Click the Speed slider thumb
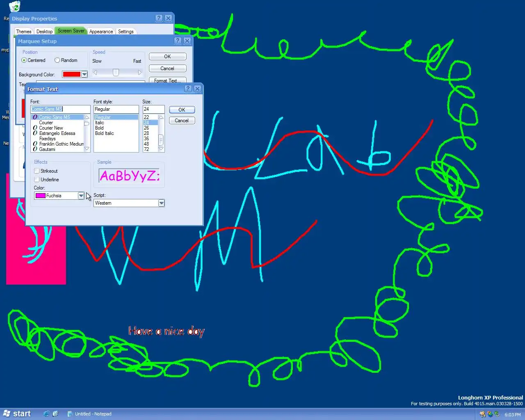Image resolution: width=525 pixels, height=420 pixels. (116, 73)
